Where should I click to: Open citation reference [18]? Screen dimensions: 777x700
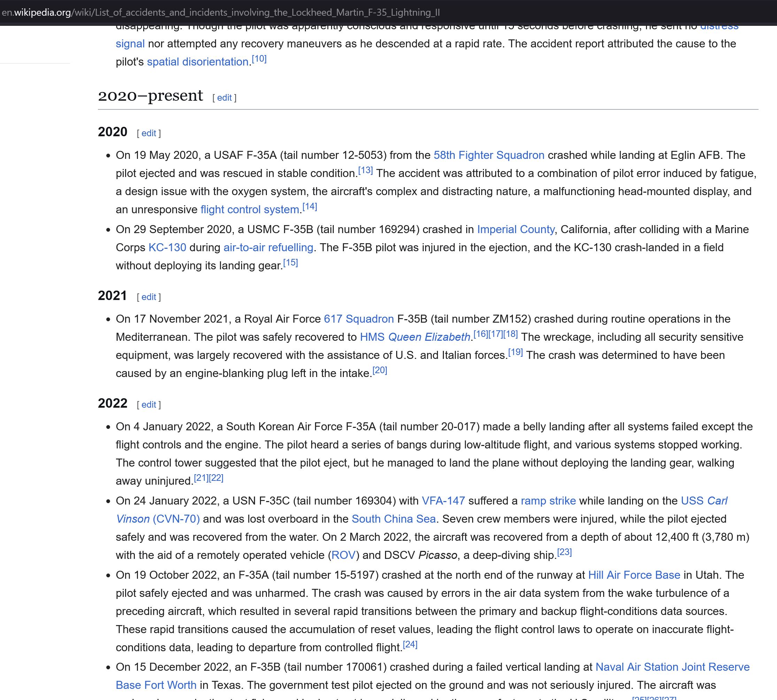[x=510, y=334]
